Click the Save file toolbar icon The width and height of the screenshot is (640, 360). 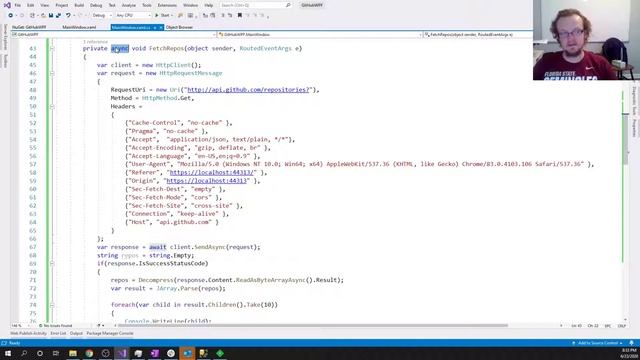coord(51,16)
